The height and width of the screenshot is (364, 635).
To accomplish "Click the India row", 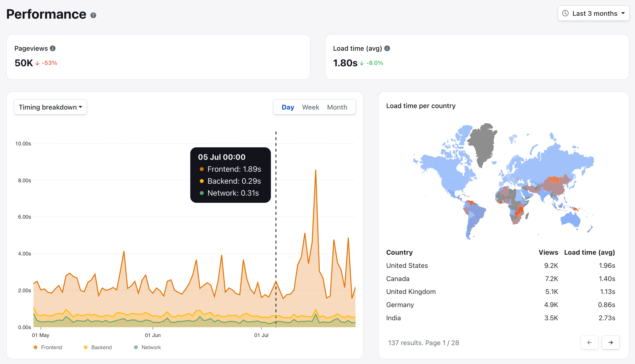I will [501, 318].
